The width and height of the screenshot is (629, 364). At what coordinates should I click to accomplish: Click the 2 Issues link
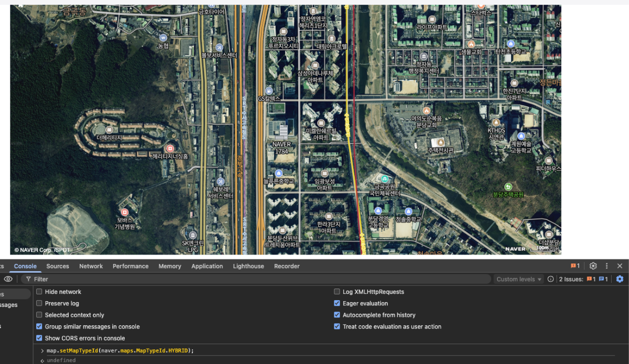583,279
